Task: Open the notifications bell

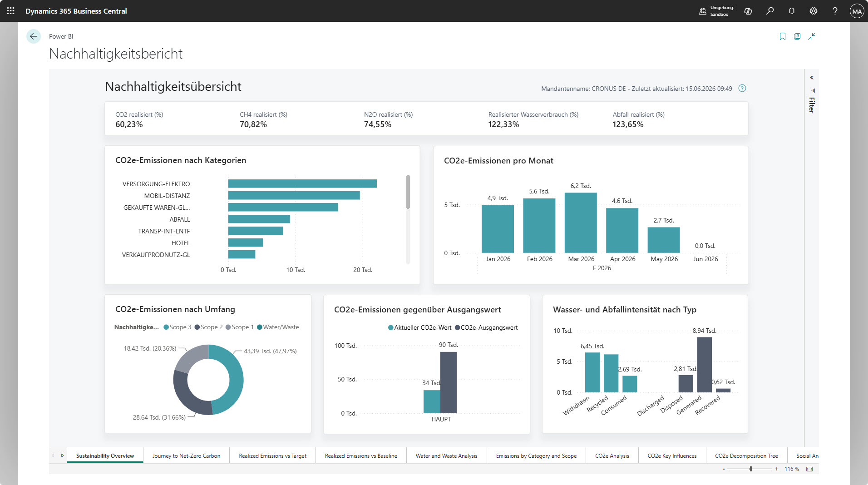Action: (x=792, y=11)
